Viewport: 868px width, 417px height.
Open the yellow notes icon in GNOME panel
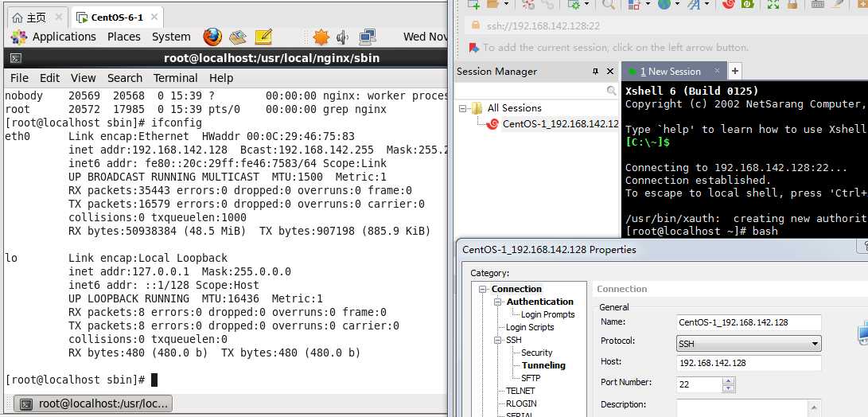pos(263,37)
